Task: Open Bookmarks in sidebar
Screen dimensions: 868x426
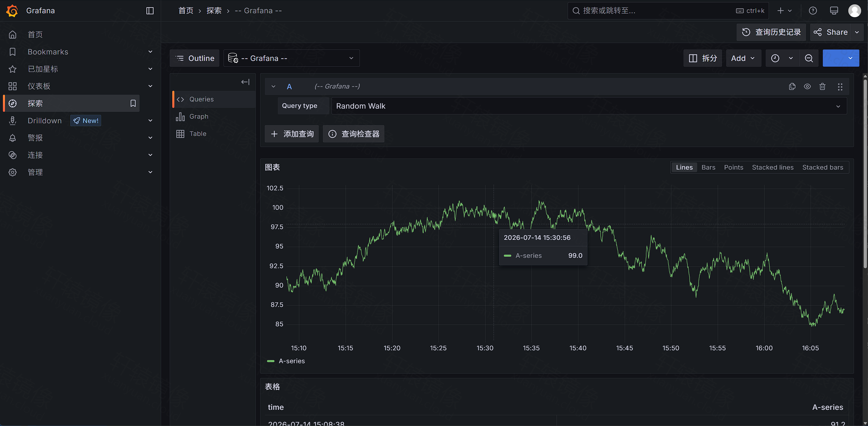Action: pos(48,52)
